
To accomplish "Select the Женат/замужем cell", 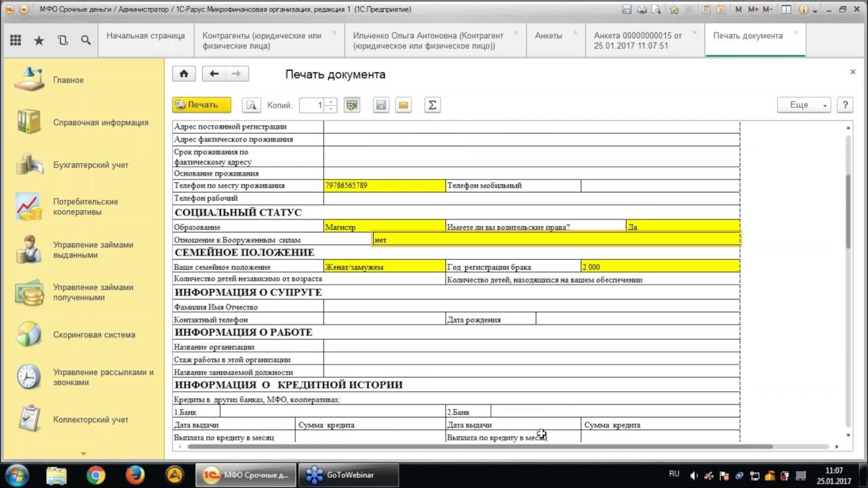I will pos(384,267).
